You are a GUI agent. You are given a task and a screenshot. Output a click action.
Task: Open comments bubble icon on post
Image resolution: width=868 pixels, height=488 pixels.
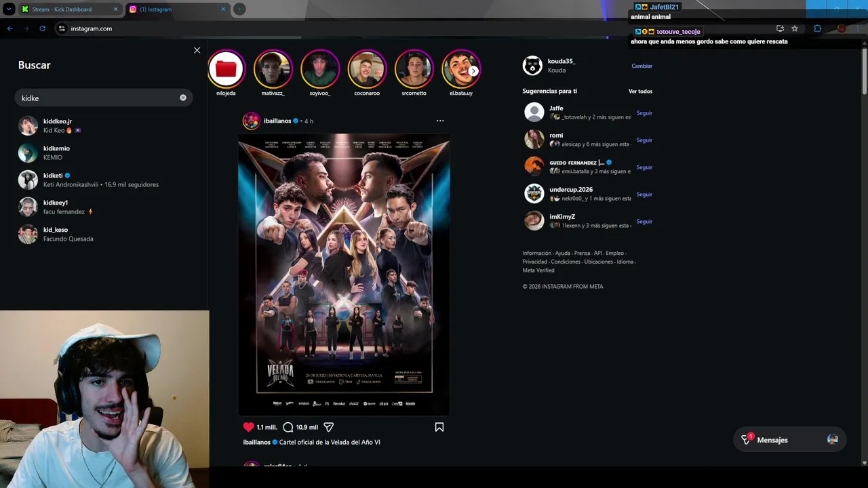(288, 427)
